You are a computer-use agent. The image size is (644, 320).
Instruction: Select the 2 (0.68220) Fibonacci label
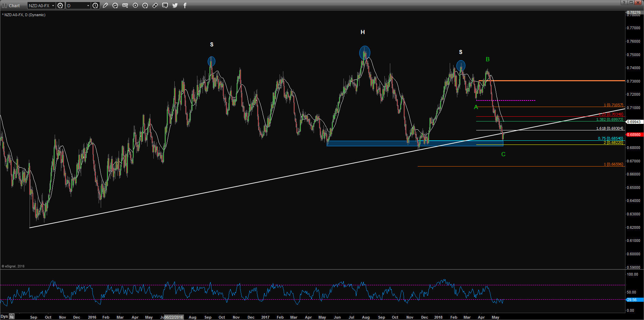pyautogui.click(x=613, y=142)
